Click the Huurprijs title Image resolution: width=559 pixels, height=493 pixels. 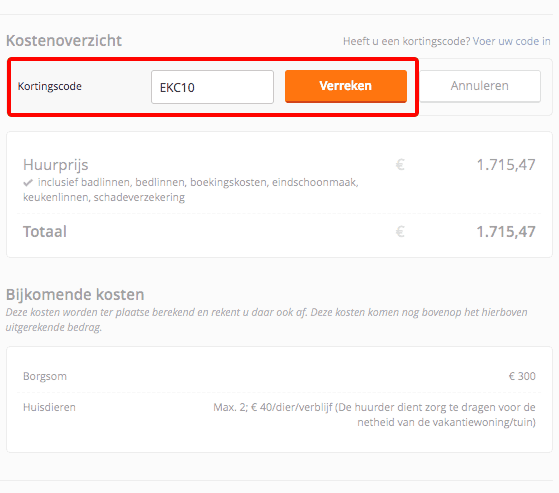pyautogui.click(x=56, y=165)
